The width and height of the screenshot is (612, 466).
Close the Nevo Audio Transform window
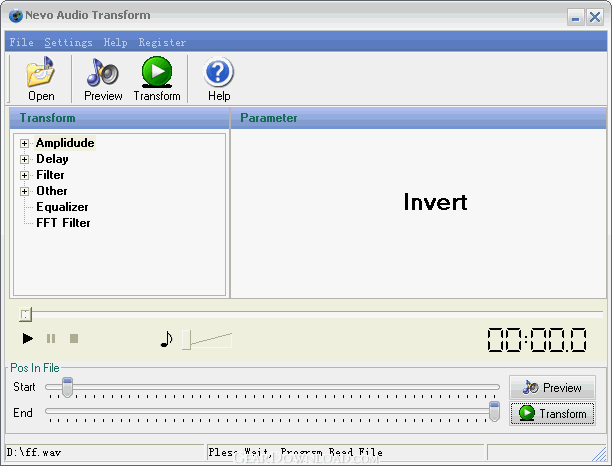[x=595, y=17]
